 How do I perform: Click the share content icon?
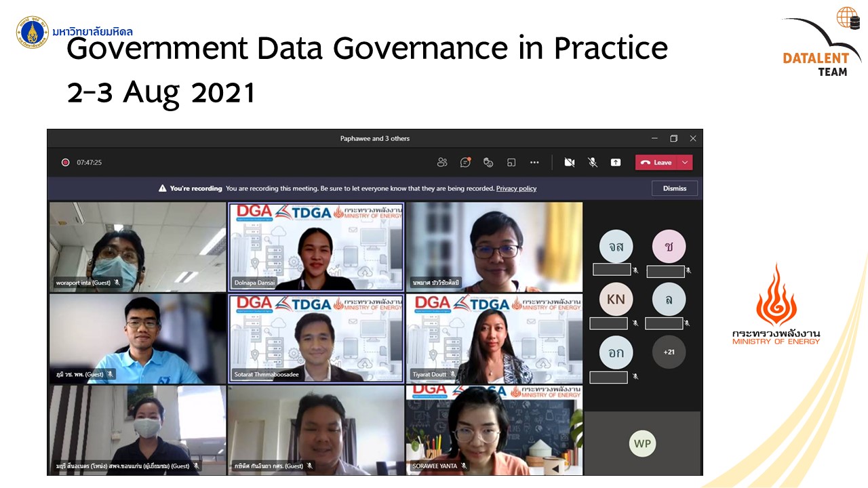pos(616,163)
